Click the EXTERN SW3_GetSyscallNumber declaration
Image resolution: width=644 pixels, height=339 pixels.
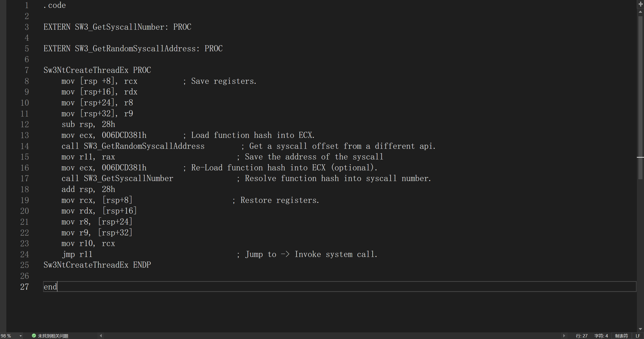tap(117, 27)
